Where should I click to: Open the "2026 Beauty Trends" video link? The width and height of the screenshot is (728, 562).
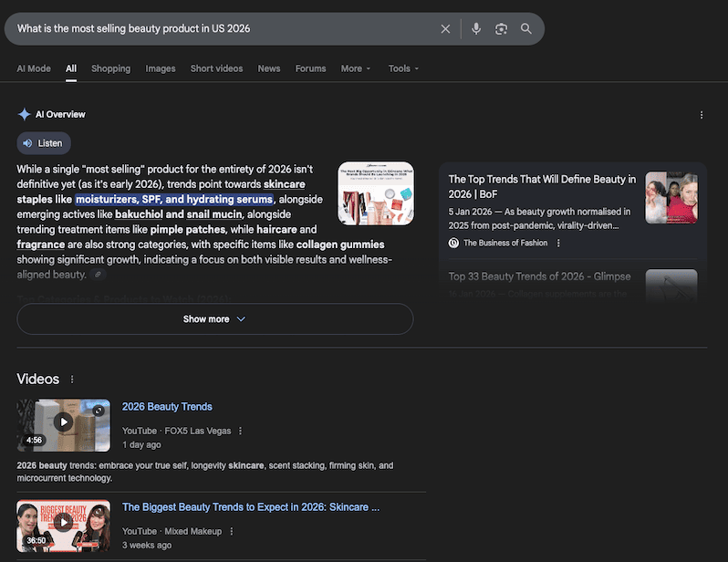pyautogui.click(x=167, y=407)
